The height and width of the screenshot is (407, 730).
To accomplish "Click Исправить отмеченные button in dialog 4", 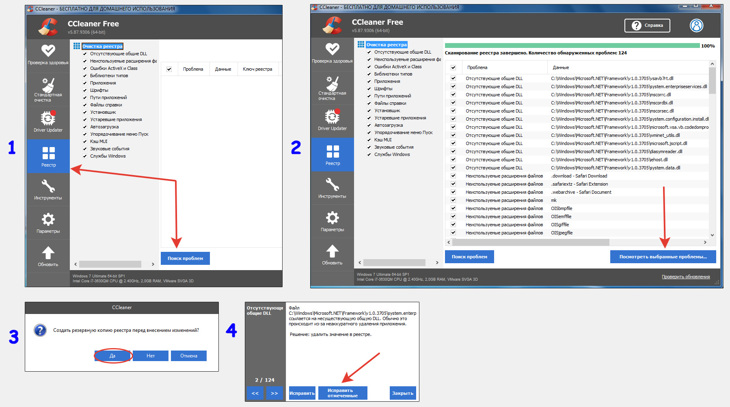I will pos(343,393).
